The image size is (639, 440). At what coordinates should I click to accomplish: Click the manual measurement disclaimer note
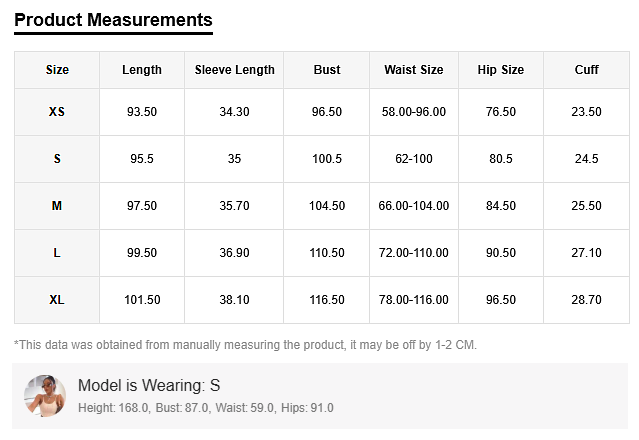(246, 345)
